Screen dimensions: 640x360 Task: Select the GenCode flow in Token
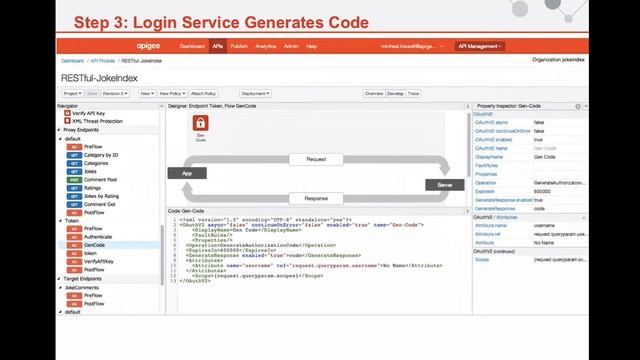point(94,245)
